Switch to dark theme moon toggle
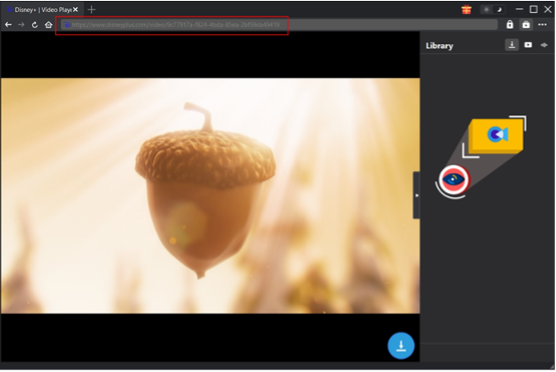556x372 pixels. click(x=499, y=10)
